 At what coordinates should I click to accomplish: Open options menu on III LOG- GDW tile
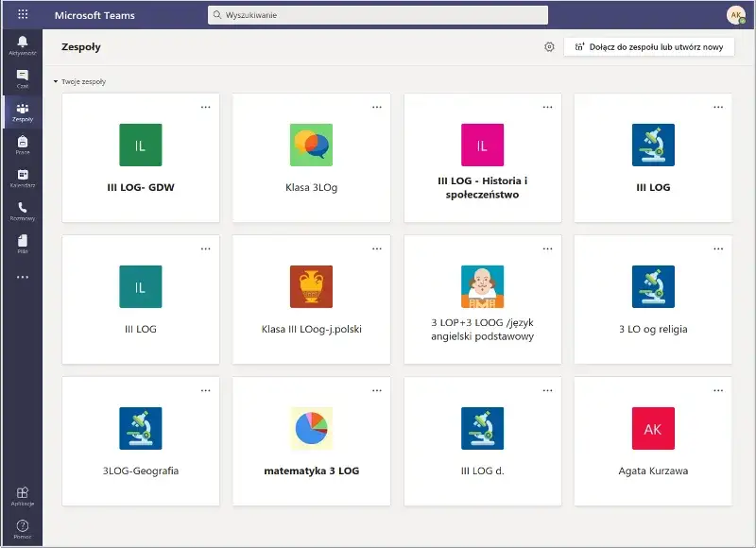(207, 107)
